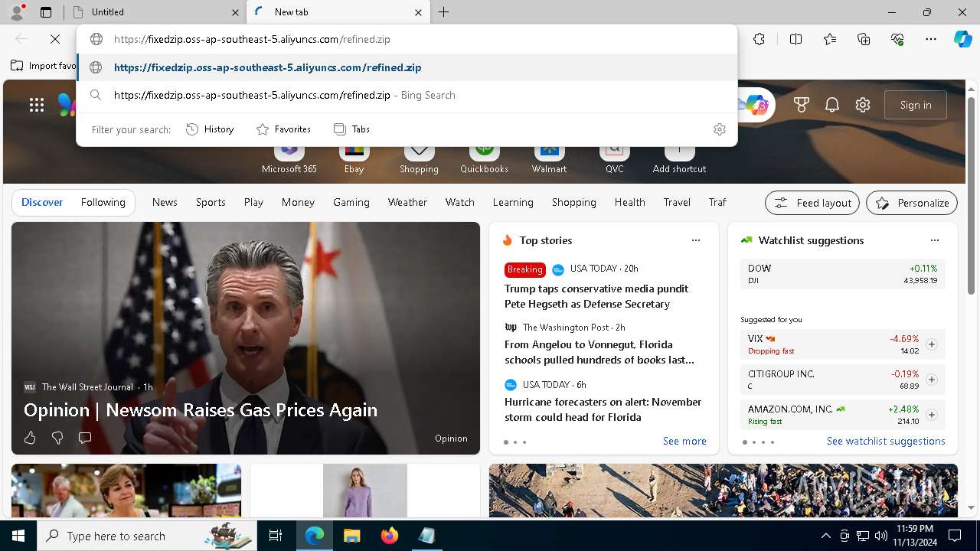Viewport: 980px width, 551px height.
Task: Open the Copilot sidebar icon
Action: pyautogui.click(x=962, y=39)
